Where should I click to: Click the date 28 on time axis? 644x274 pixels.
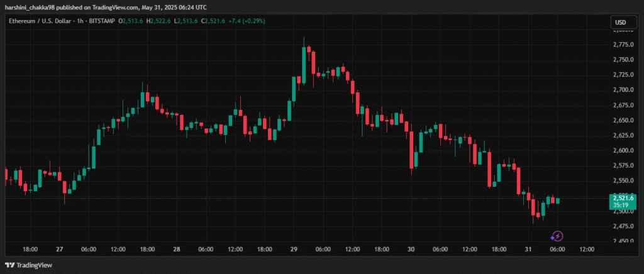(177, 249)
